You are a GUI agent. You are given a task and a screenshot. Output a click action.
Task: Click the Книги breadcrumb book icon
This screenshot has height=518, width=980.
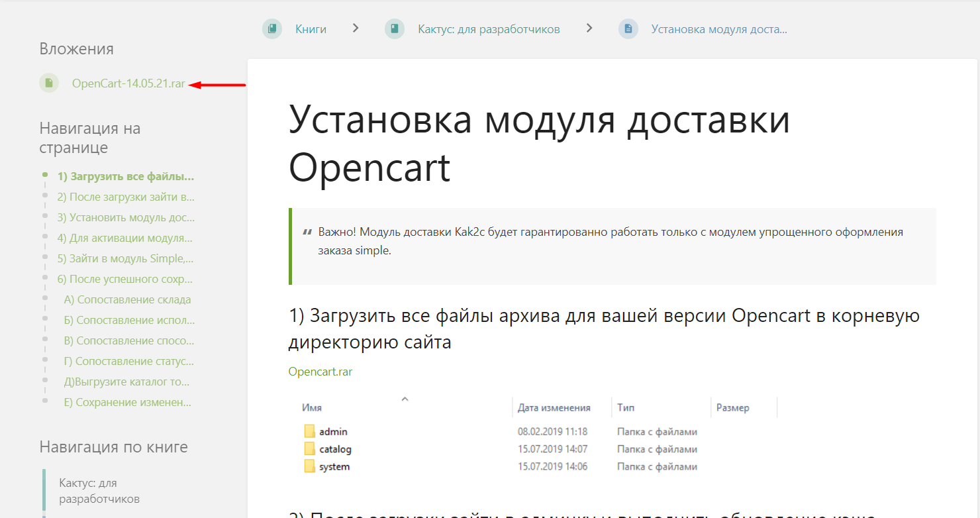(272, 29)
